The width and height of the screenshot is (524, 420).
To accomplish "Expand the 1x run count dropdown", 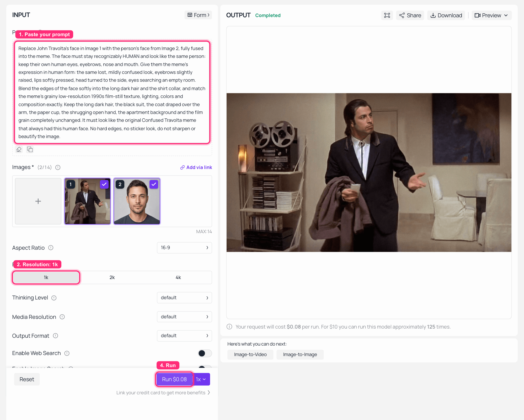I will coord(201,379).
